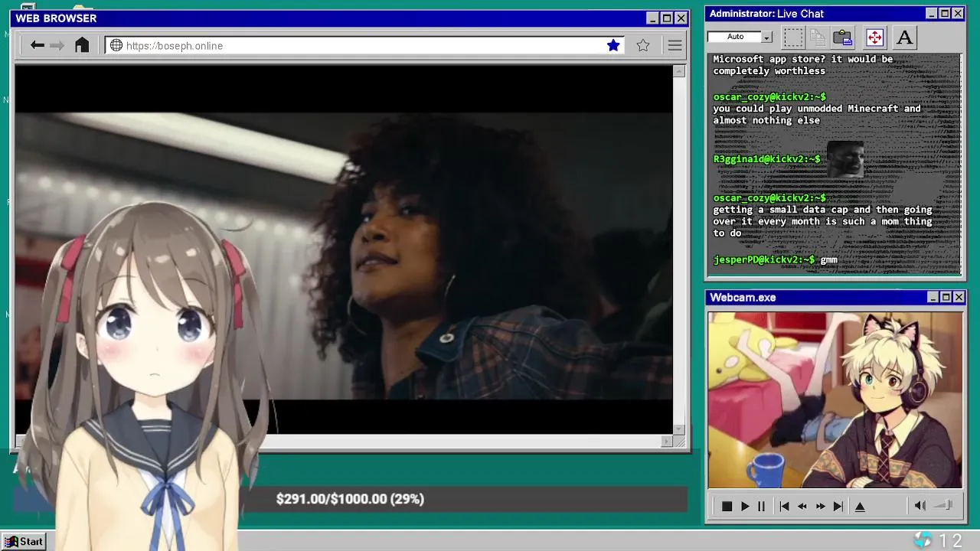Open the browser home page
This screenshot has height=551, width=980.
point(82,45)
